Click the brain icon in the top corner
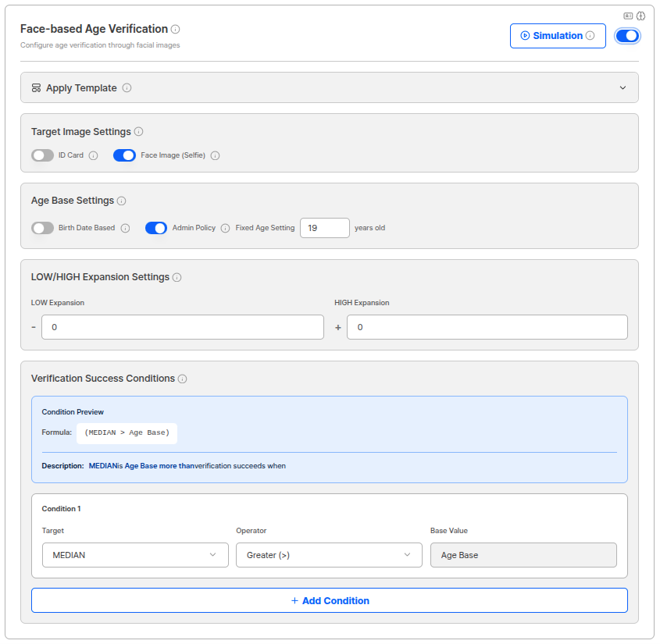The width and height of the screenshot is (660, 644). click(640, 16)
